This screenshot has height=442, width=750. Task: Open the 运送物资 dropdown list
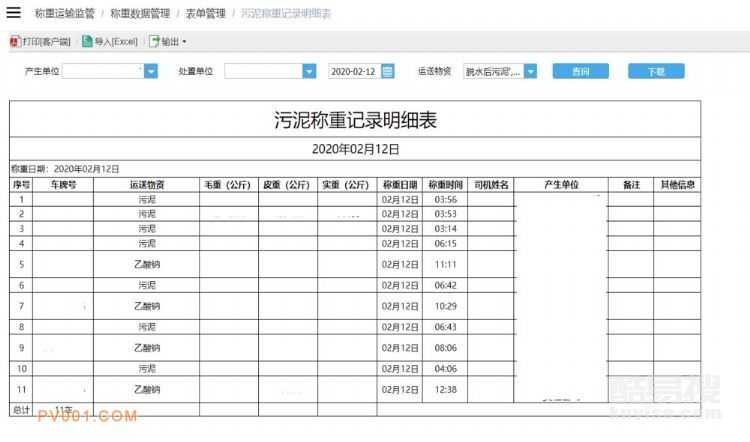[x=530, y=71]
